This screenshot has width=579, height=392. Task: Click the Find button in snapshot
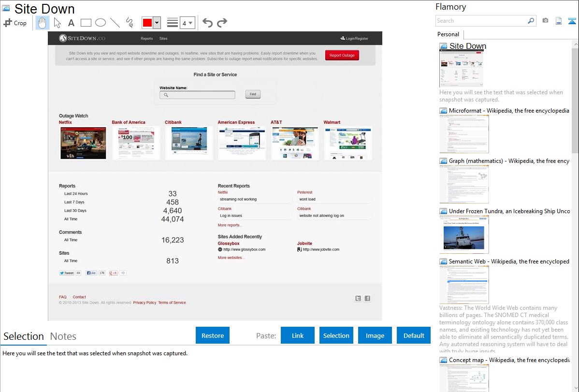pos(253,94)
